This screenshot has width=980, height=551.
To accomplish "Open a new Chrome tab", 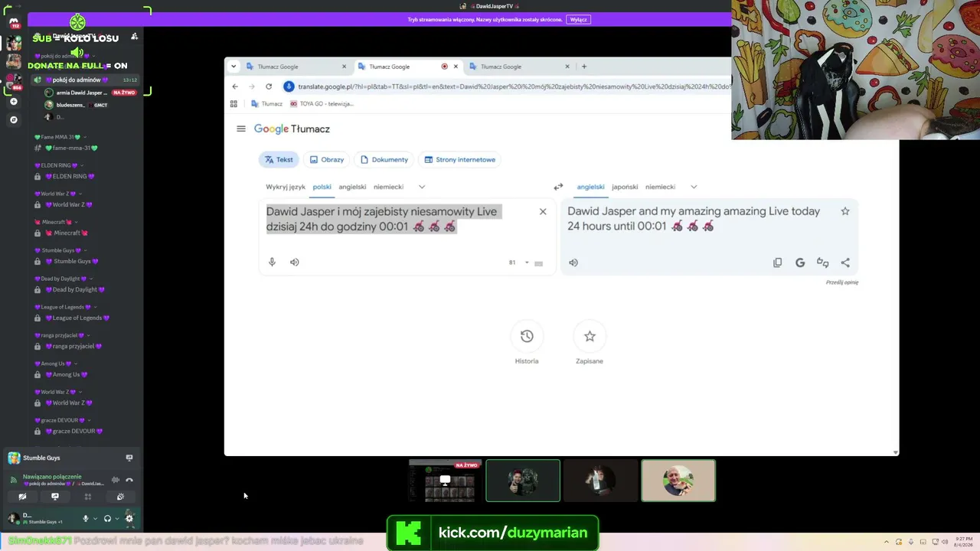I will point(584,67).
